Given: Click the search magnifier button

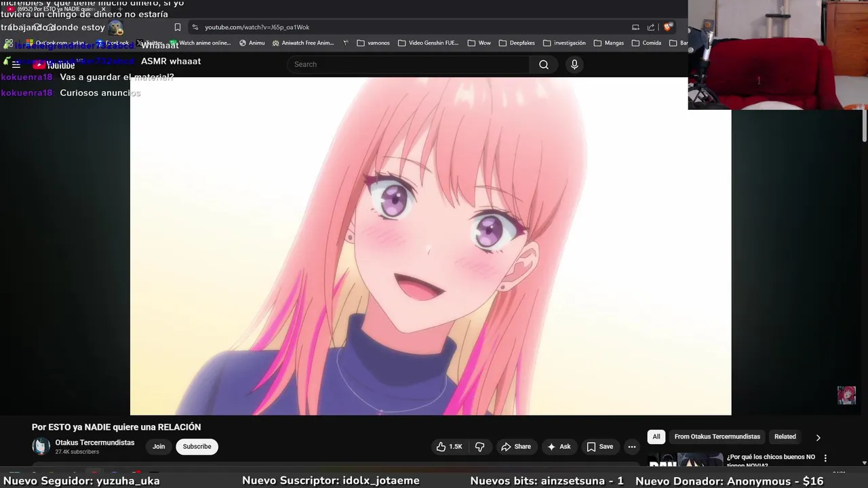Looking at the screenshot, I should pos(544,64).
